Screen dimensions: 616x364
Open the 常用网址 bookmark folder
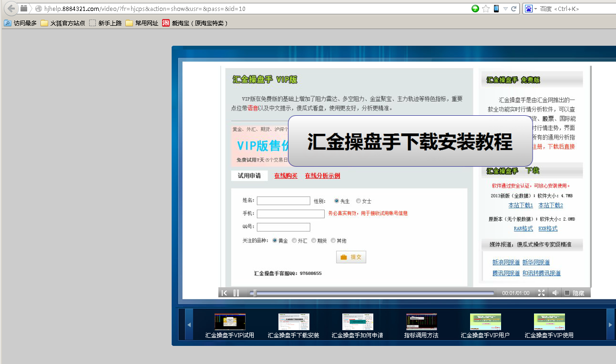142,23
